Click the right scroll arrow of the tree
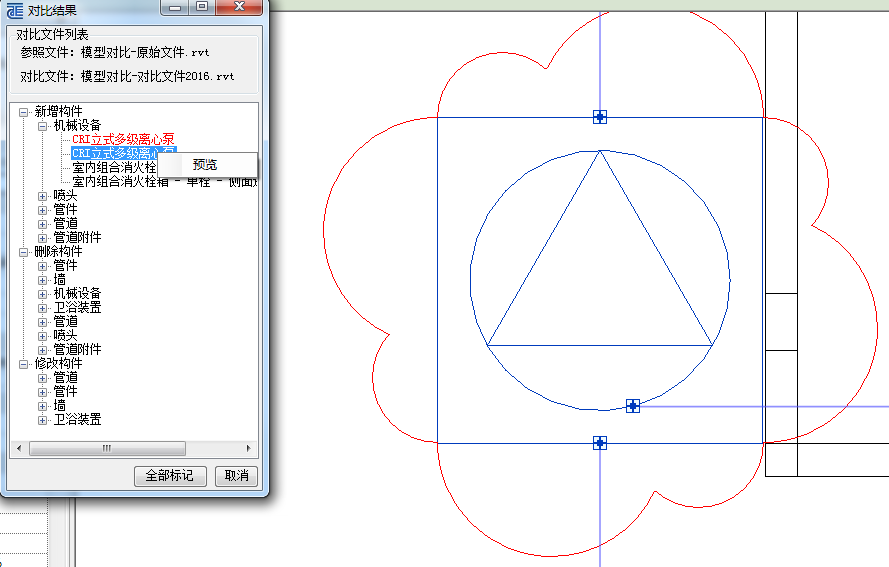This screenshot has width=889, height=567. (248, 448)
